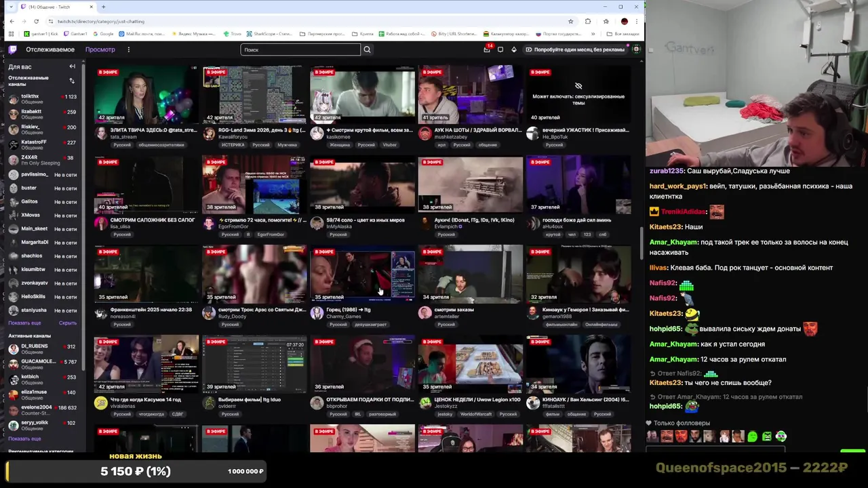Open ЭЛИТА ТВИЧА ЗДЕСЬ stream thumbnail
The width and height of the screenshot is (868, 488).
coord(146,94)
